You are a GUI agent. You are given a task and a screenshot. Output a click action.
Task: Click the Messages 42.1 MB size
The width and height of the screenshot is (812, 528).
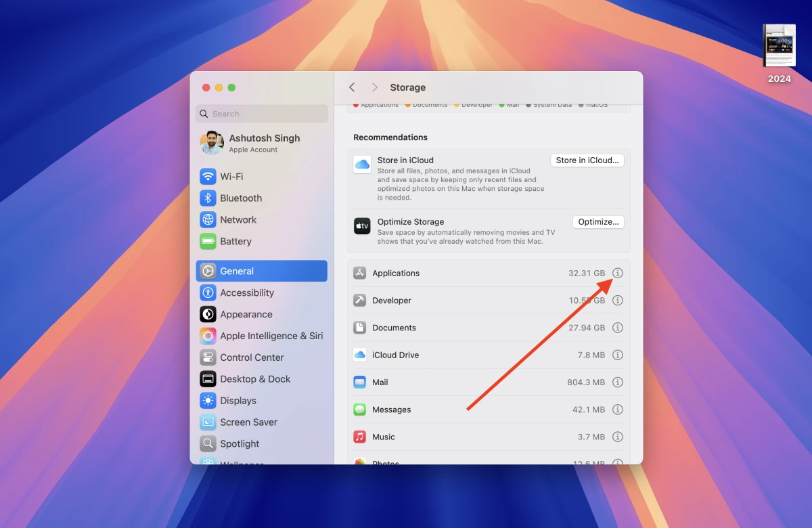pos(589,410)
